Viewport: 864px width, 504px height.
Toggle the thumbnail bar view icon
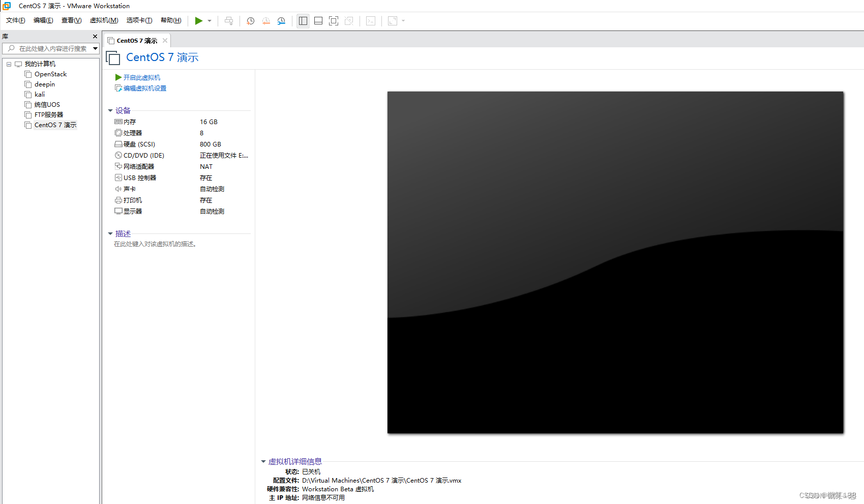318,21
